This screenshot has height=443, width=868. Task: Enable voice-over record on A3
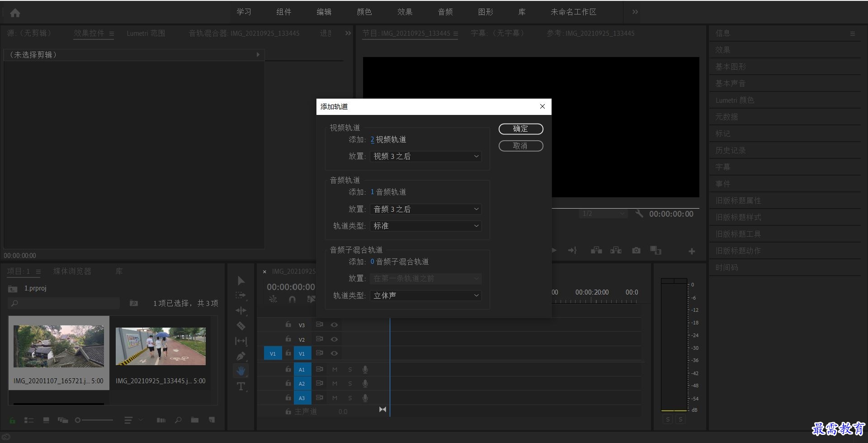[365, 398]
